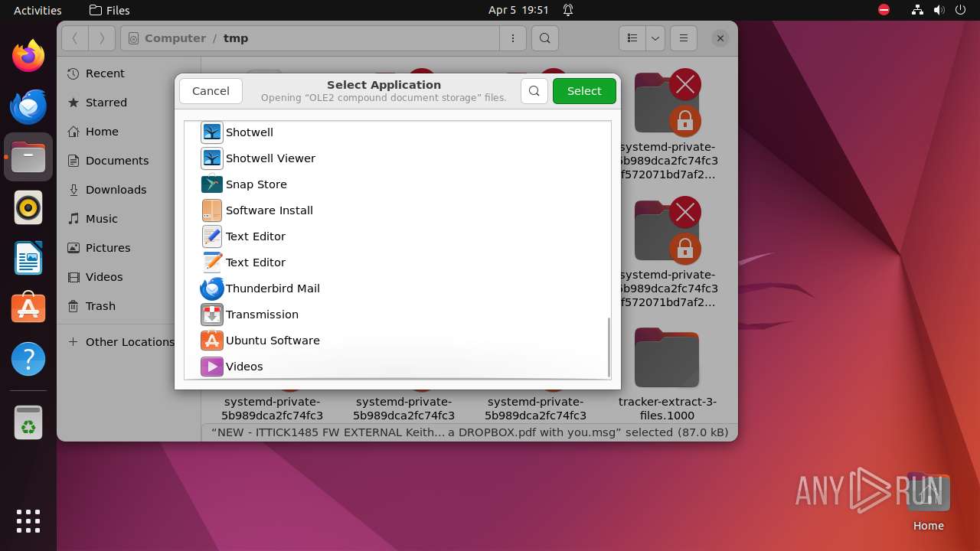Open path bar three-dot menu
Viewport: 980px width, 551px height.
click(512, 38)
